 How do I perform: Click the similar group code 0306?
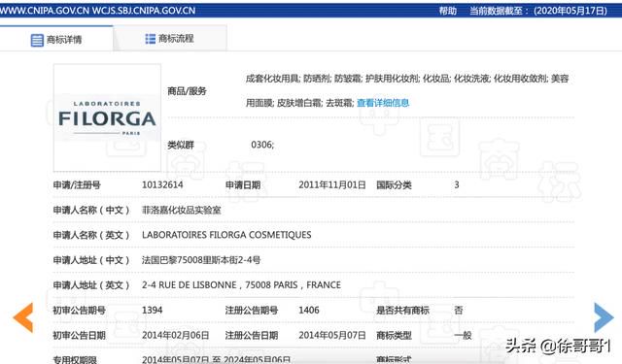coord(262,145)
